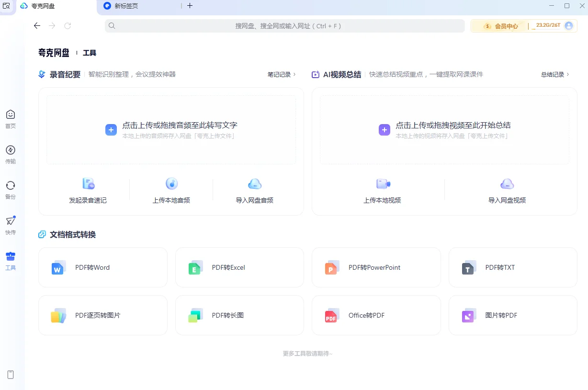Click the PDF转TXT icon
The width and height of the screenshot is (588, 390).
(469, 267)
